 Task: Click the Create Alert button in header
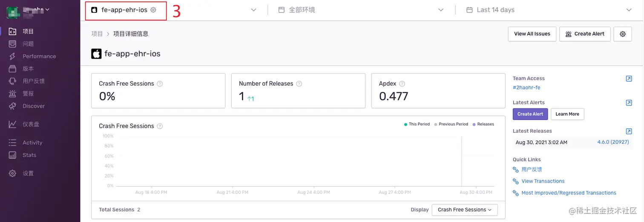585,34
